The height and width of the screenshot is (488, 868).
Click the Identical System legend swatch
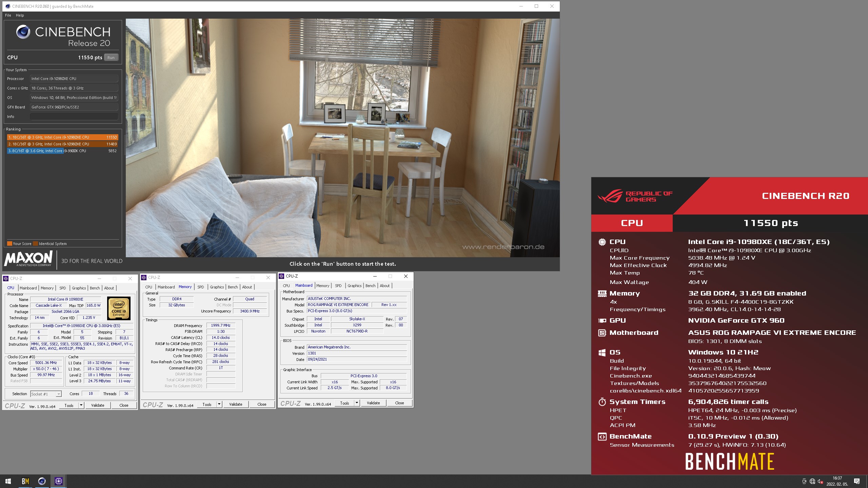tap(35, 244)
